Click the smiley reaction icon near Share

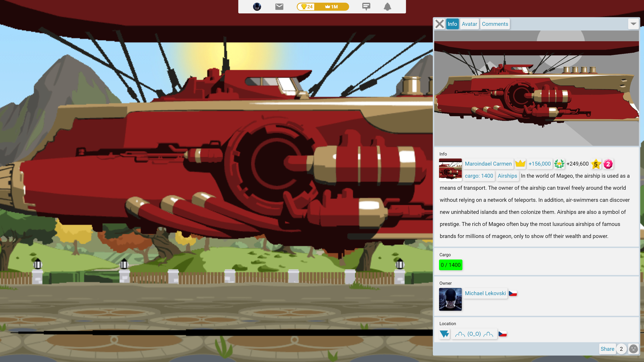pos(633,349)
